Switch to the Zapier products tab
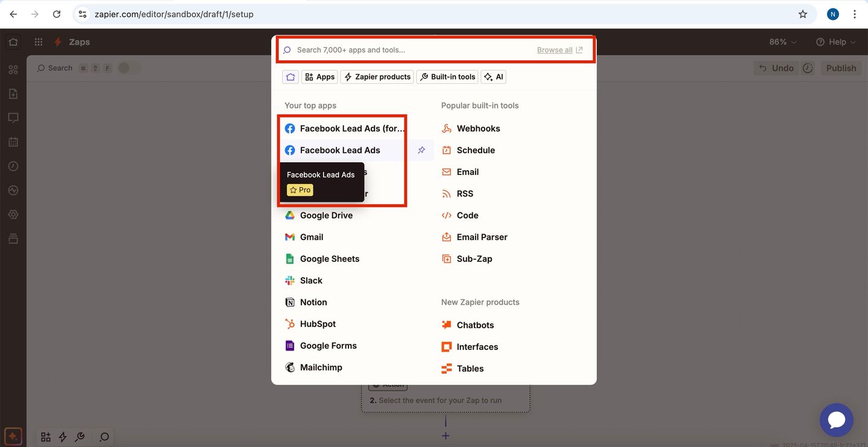This screenshot has width=868, height=447. [377, 77]
